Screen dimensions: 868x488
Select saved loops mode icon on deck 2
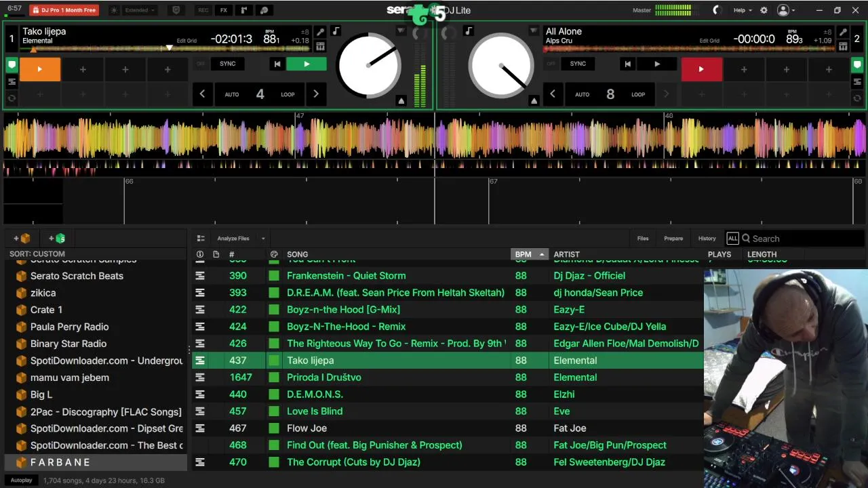pos(858,81)
